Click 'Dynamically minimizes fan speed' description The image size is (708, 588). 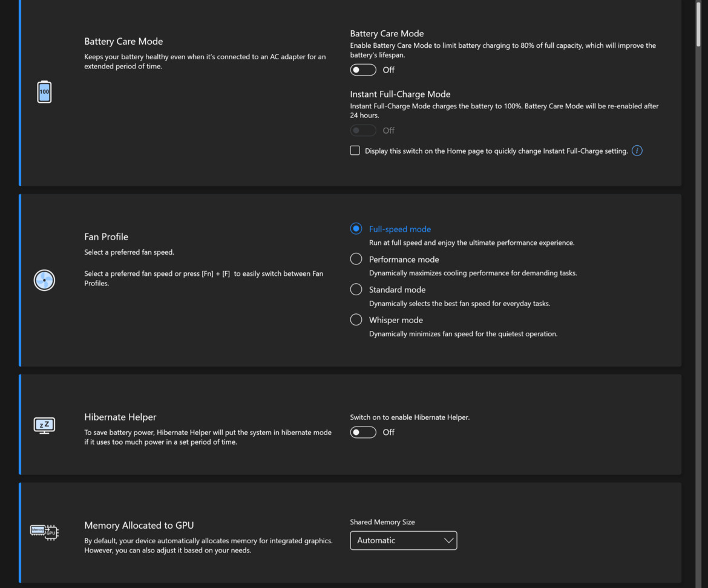[x=464, y=334]
